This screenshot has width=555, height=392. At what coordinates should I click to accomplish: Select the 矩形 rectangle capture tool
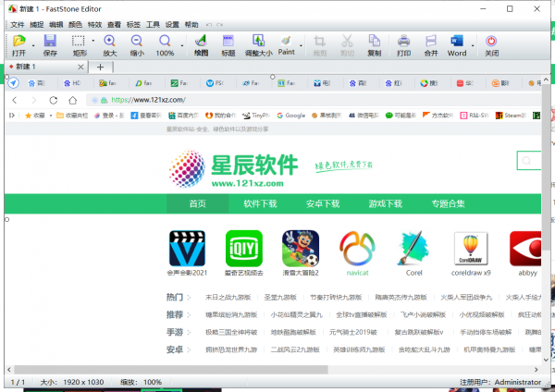[x=79, y=41]
